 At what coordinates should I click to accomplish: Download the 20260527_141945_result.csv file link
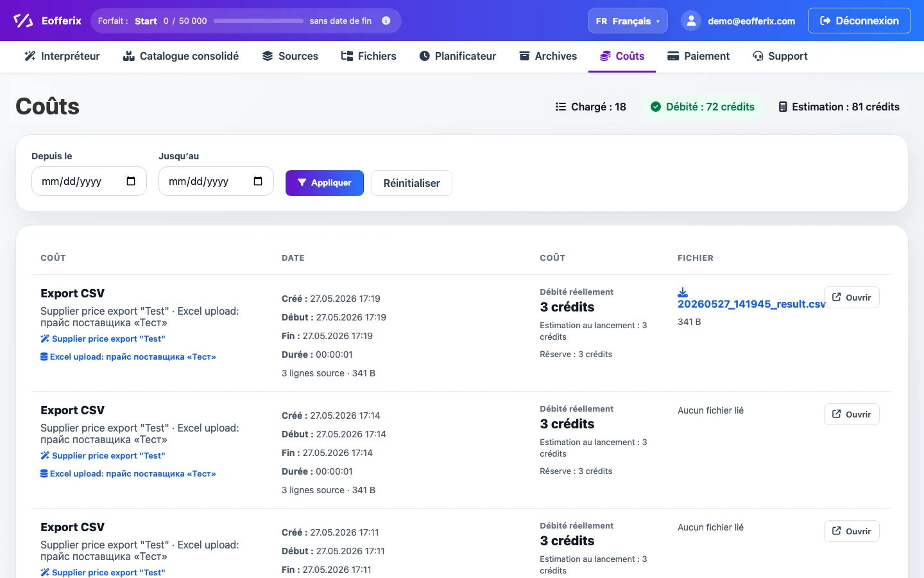tap(751, 304)
